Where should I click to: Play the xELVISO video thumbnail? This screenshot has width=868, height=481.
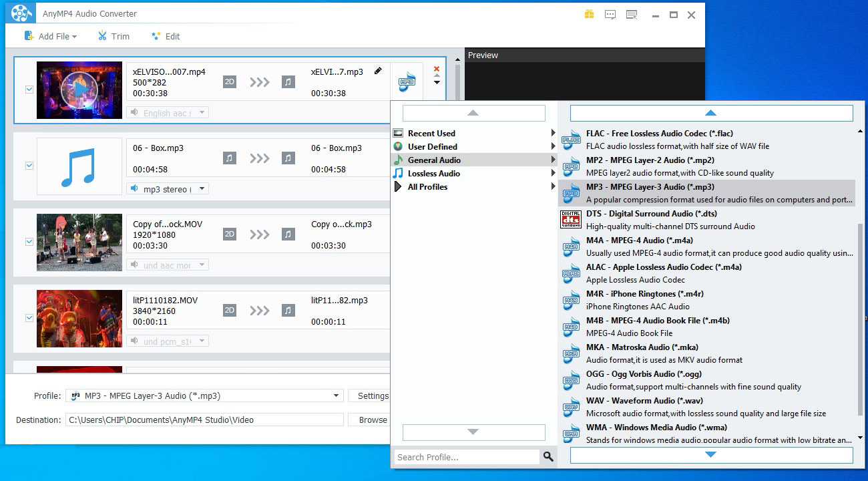pos(79,90)
